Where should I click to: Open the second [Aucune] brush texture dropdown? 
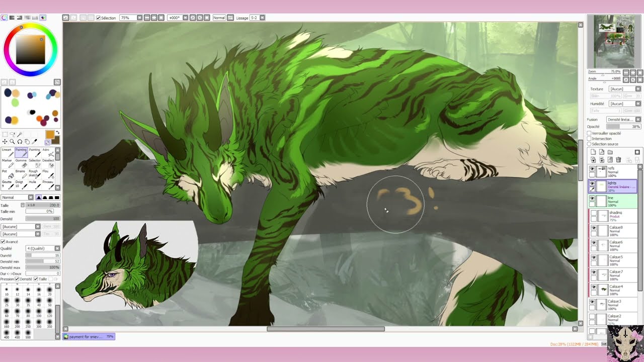(21, 234)
